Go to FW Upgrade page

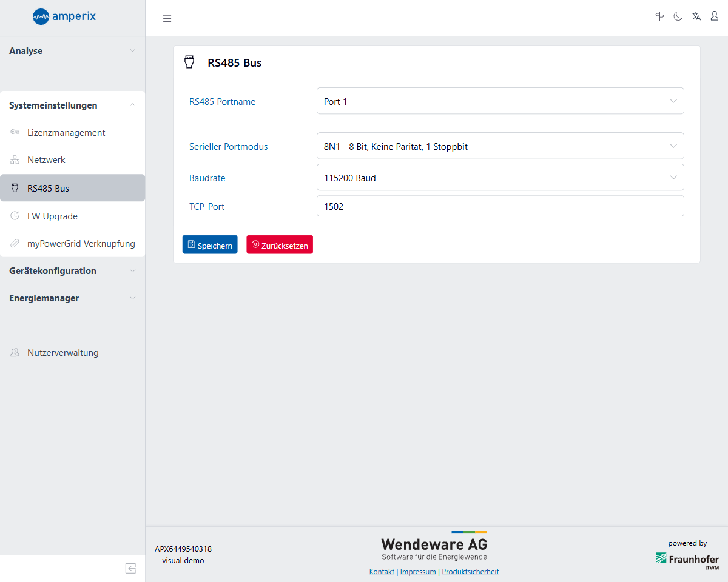[52, 216]
